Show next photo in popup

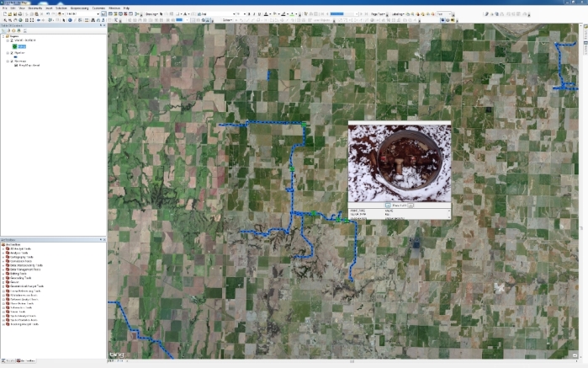(x=411, y=205)
